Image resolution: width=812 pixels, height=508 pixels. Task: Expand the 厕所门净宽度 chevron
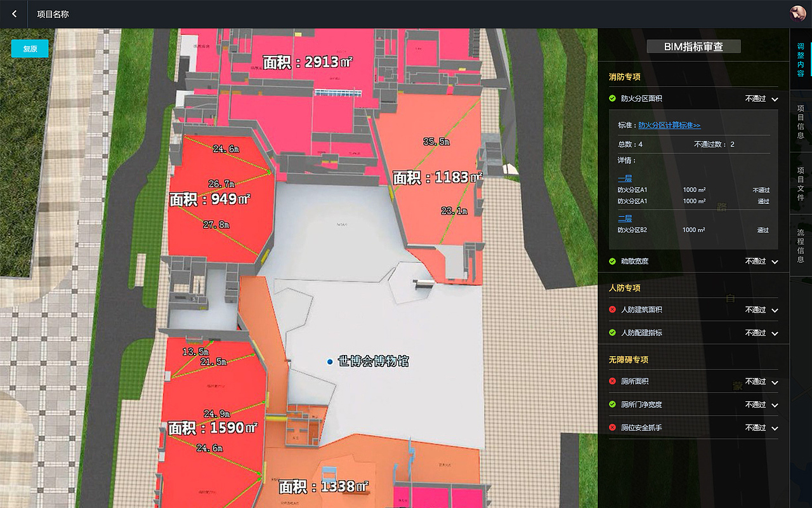click(x=775, y=405)
